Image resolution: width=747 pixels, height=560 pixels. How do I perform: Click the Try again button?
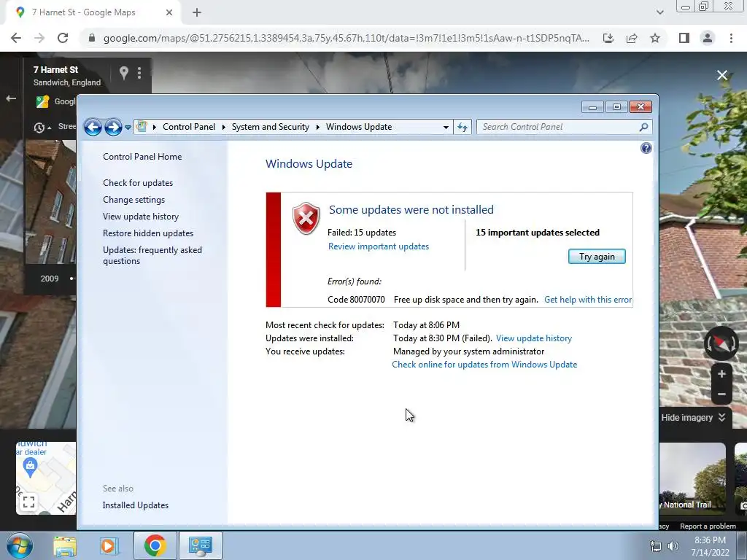coord(597,256)
